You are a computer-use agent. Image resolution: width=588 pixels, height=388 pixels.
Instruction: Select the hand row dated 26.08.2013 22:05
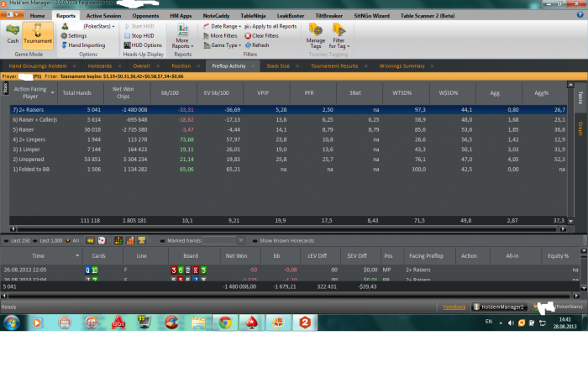click(x=291, y=270)
